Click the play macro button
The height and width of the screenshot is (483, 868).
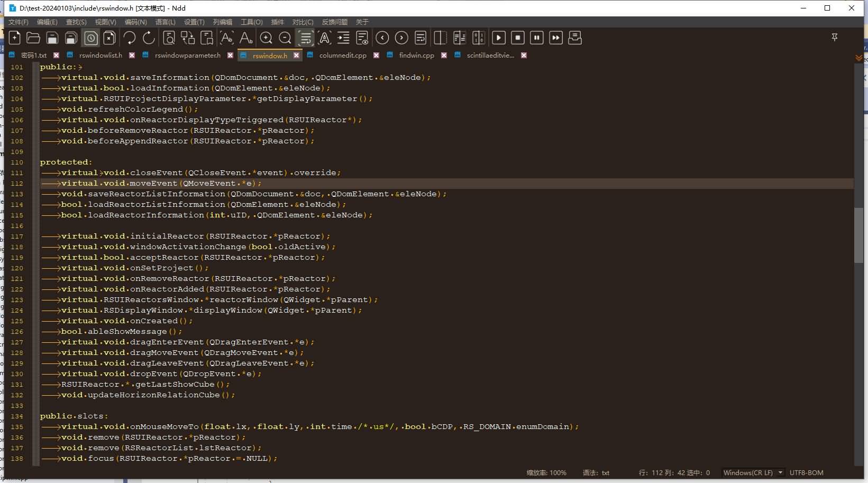coord(498,38)
